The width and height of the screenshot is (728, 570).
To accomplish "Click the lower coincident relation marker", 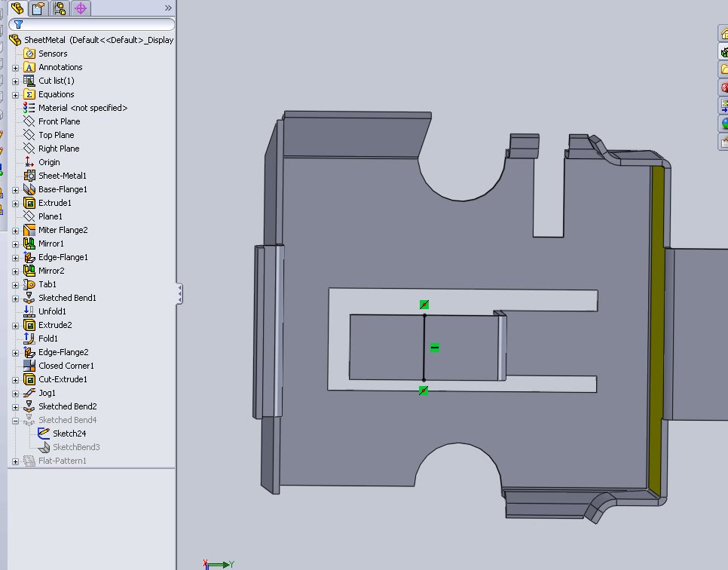I will (424, 391).
